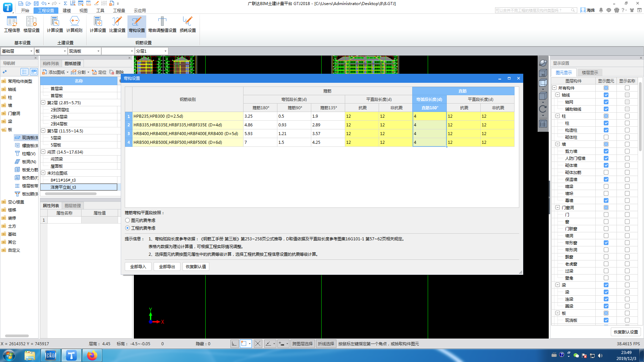Open 损耗设置 ribbon icon

[x=188, y=24]
